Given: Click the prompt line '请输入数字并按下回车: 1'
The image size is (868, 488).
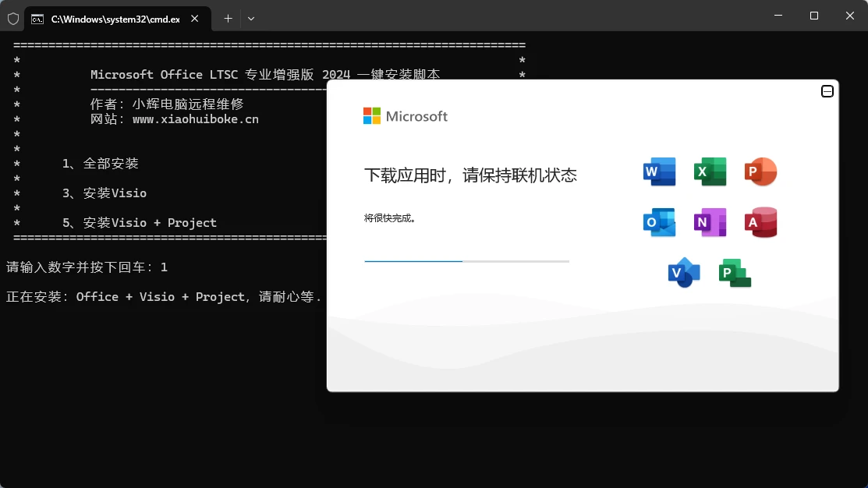Looking at the screenshot, I should tap(87, 267).
